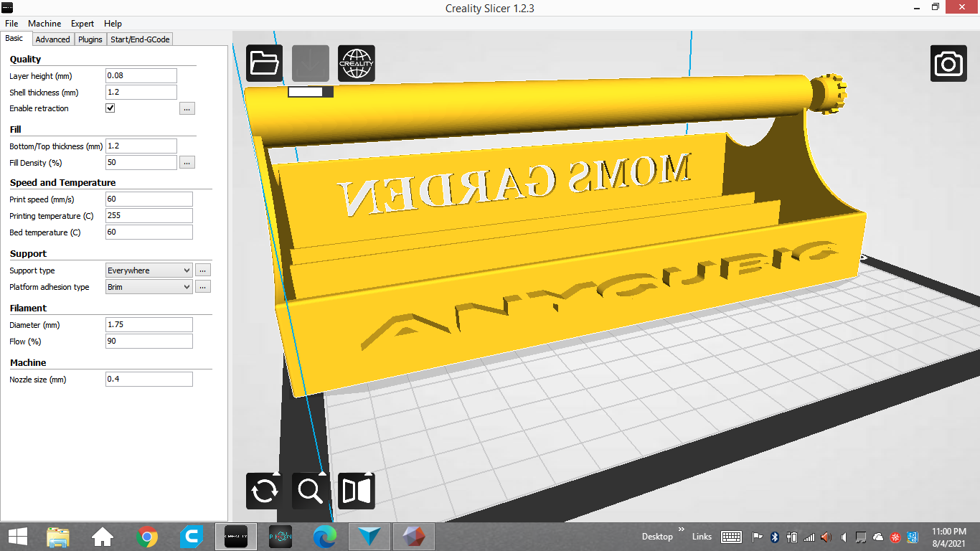980x551 pixels.
Task: Select the Mirror model tool
Action: coord(357,491)
